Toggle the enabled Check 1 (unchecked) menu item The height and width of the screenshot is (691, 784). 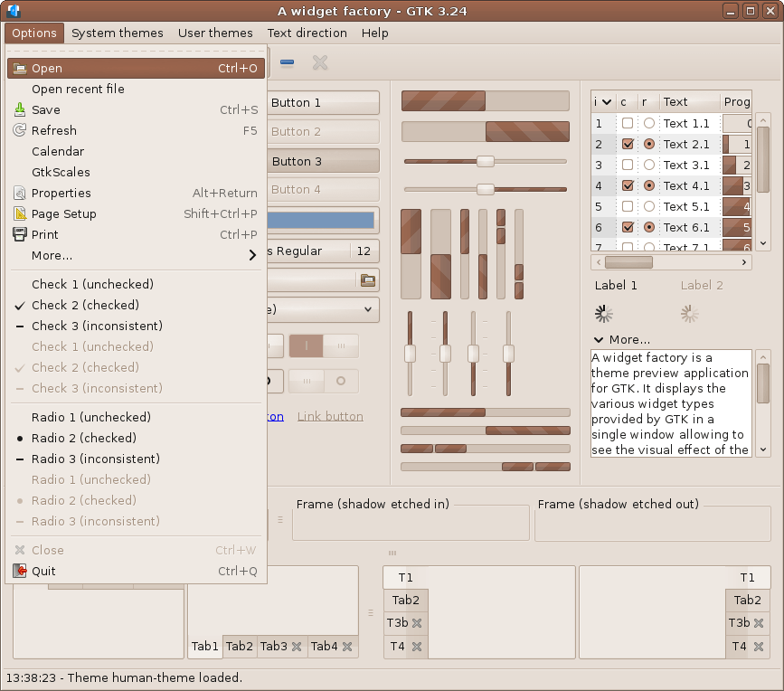136,284
